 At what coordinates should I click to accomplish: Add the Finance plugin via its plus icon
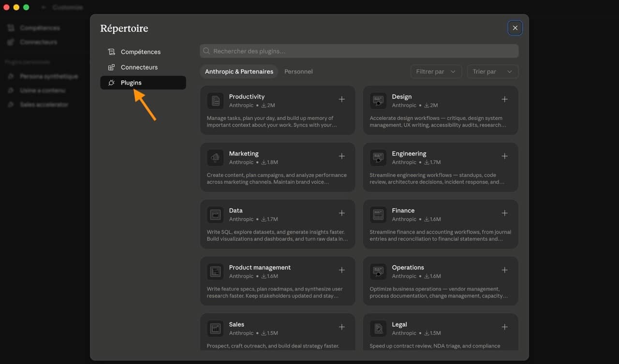(x=504, y=213)
